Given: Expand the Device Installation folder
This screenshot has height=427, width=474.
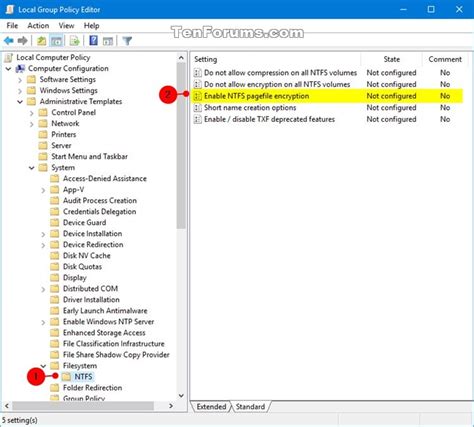Looking at the screenshot, I should (43, 234).
